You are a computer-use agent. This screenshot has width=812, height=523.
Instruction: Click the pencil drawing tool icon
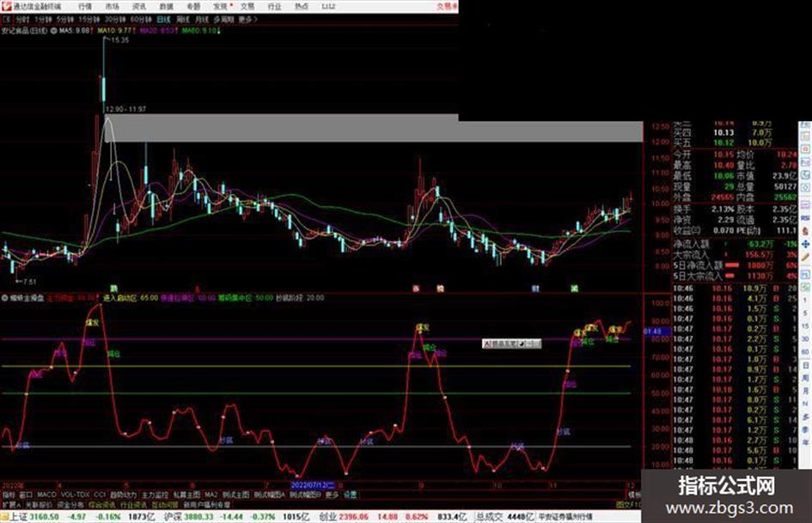(x=805, y=256)
